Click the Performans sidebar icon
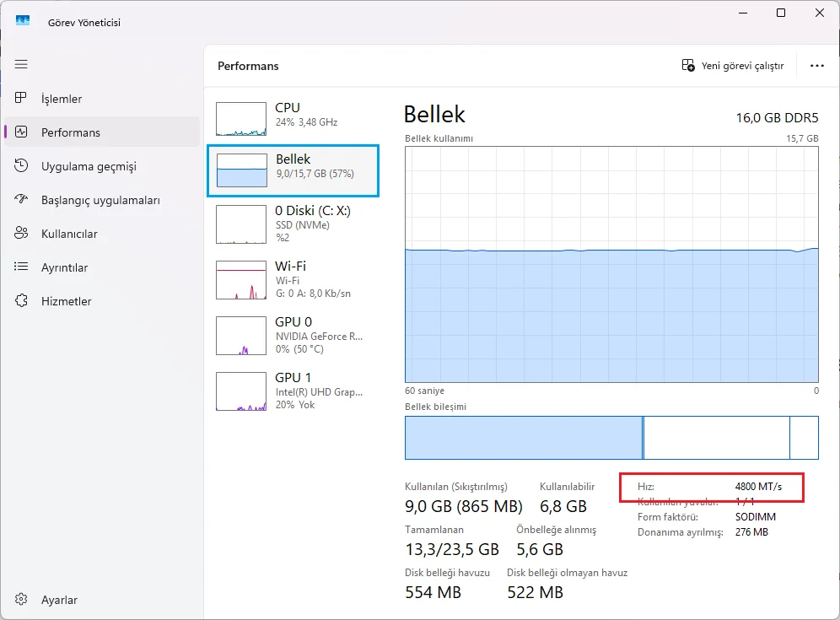Screen dimensions: 840x620 [21, 132]
